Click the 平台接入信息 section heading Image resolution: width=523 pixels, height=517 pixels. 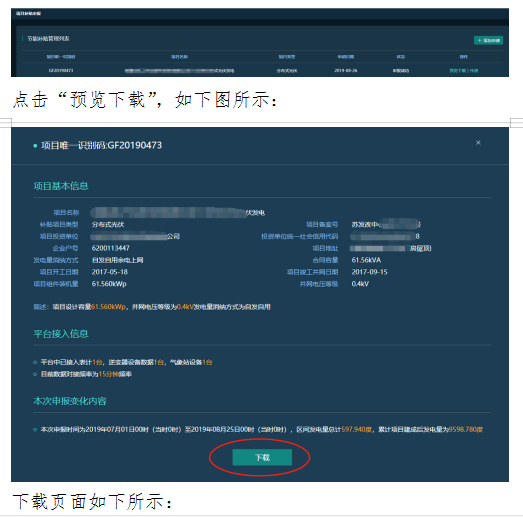[x=61, y=334]
